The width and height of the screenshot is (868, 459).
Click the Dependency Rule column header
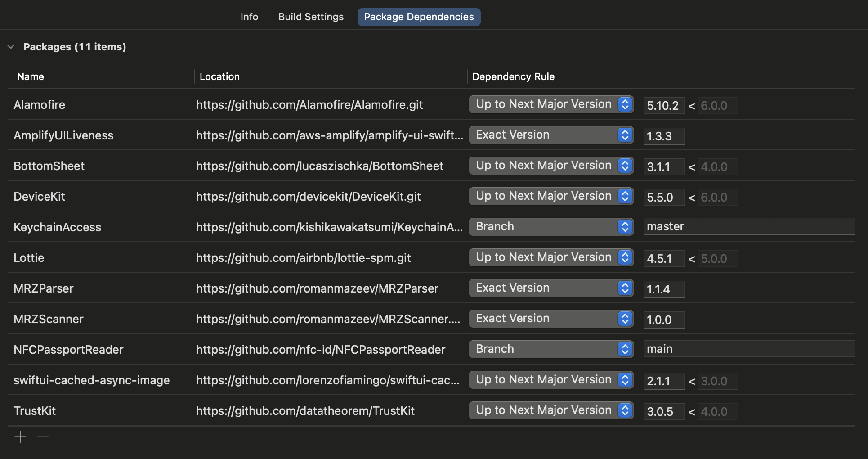513,76
